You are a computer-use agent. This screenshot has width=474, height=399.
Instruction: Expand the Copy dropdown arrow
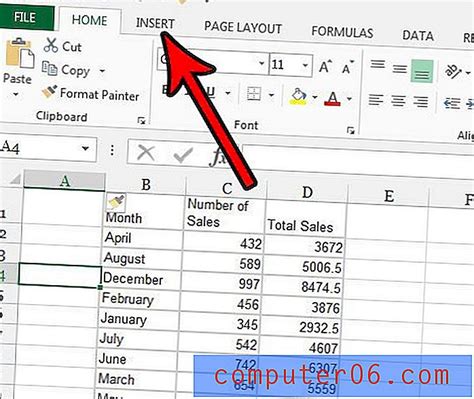click(x=102, y=71)
